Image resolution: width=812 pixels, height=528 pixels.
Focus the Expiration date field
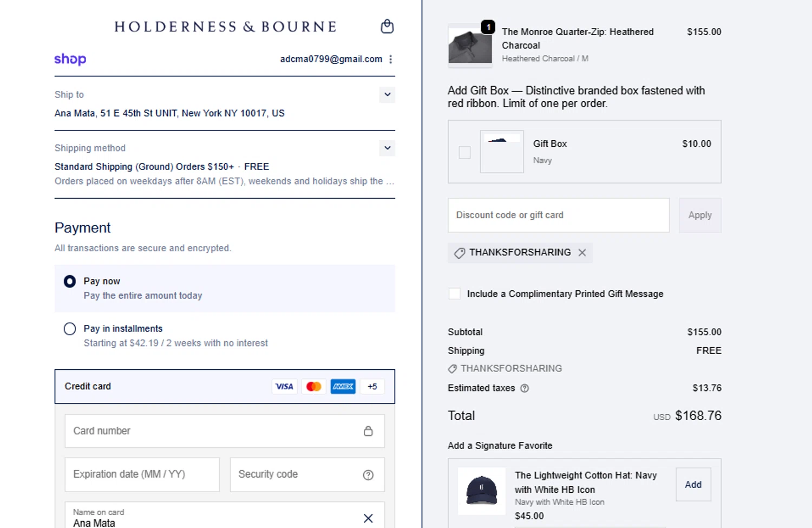click(142, 475)
